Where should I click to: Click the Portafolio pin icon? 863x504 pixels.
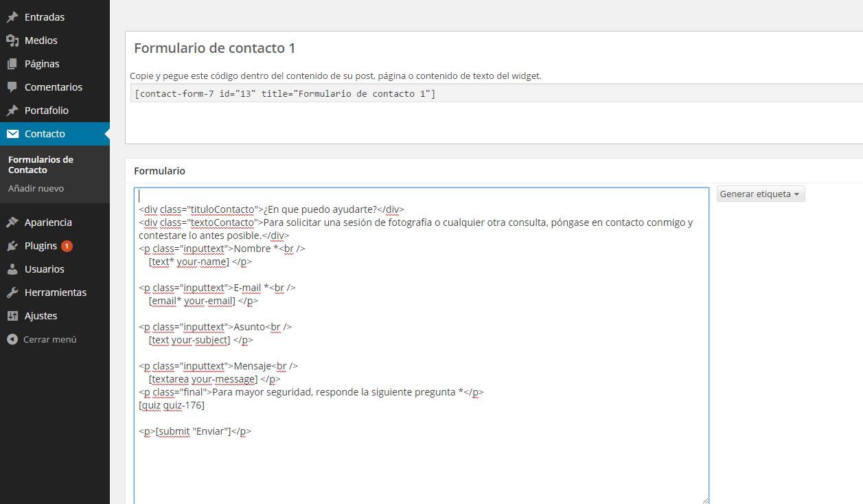click(x=12, y=111)
